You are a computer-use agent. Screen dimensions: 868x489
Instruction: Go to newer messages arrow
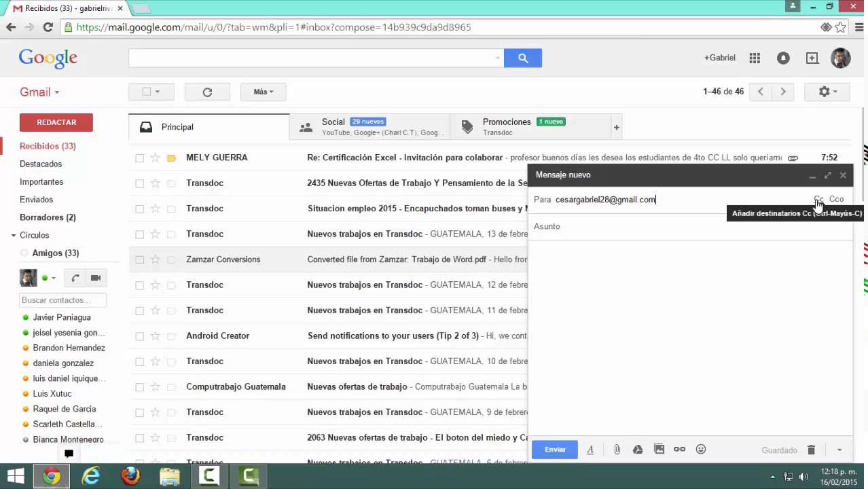(761, 92)
